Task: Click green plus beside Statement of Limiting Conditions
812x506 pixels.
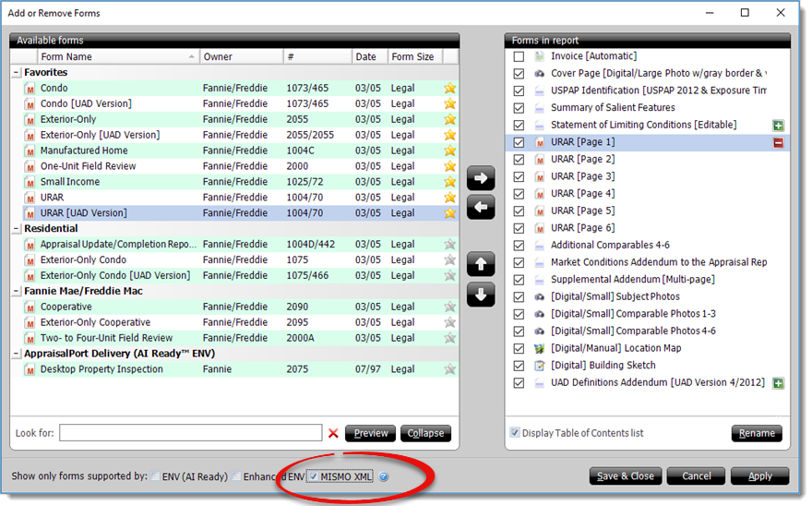Action: point(778,126)
